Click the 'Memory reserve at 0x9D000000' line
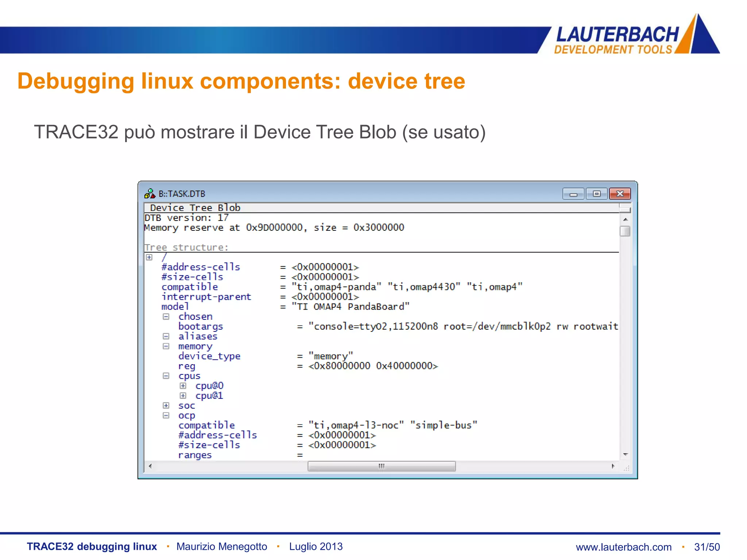This screenshot has width=747, height=560. pos(274,227)
